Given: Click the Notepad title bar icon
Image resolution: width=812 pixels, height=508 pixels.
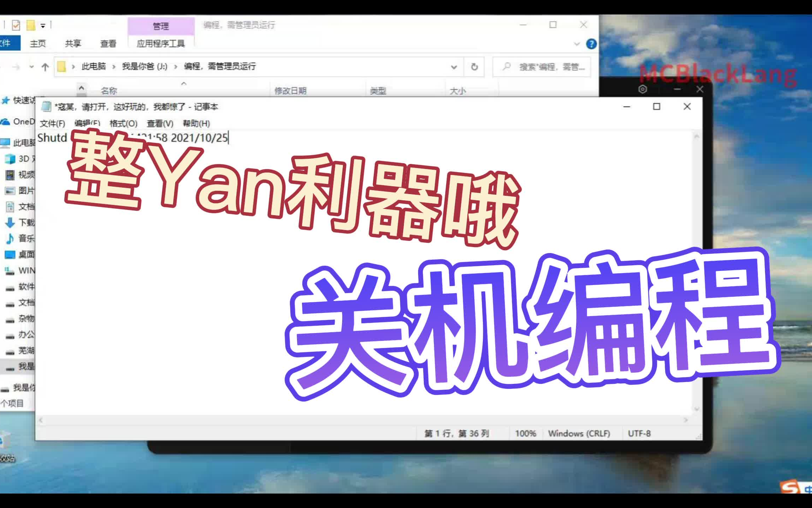Looking at the screenshot, I should coord(45,106).
